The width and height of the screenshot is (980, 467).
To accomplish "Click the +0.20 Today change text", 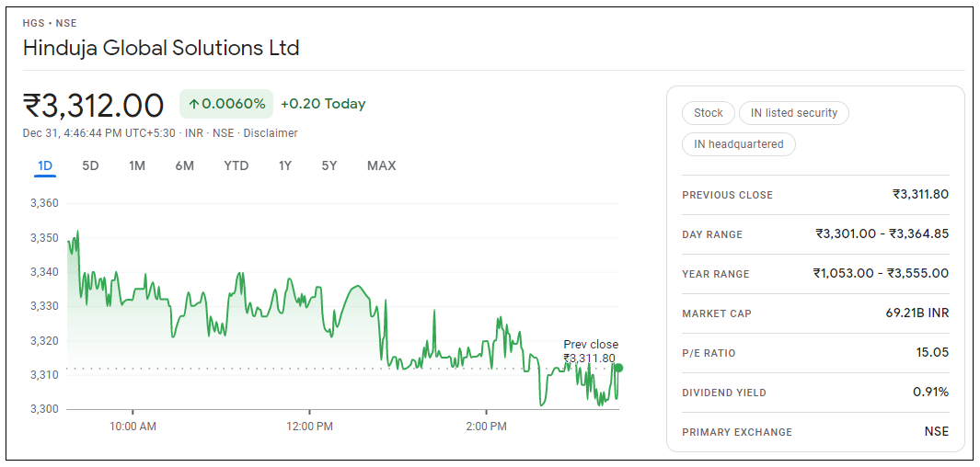I will point(323,104).
